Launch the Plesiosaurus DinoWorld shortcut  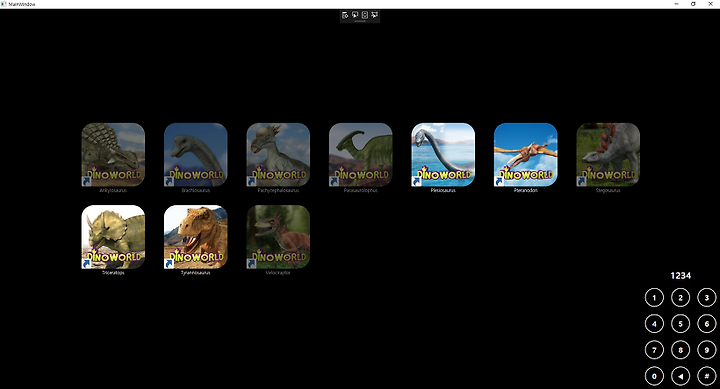click(443, 154)
